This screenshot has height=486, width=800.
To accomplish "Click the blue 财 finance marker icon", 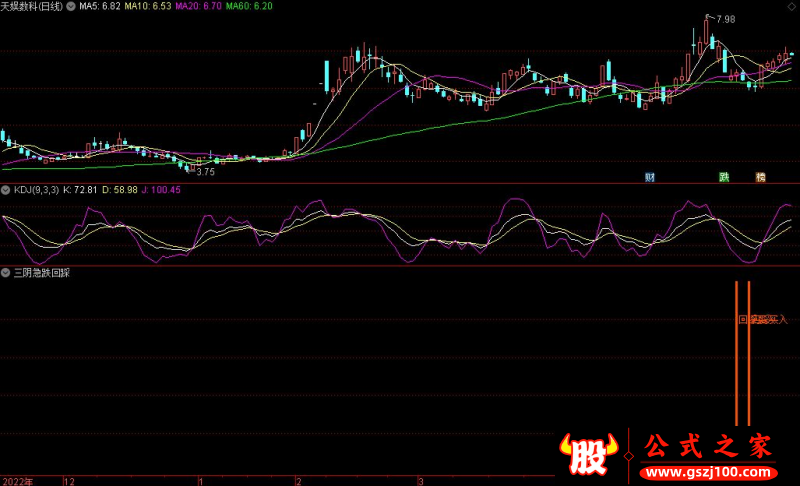I will coord(650,177).
